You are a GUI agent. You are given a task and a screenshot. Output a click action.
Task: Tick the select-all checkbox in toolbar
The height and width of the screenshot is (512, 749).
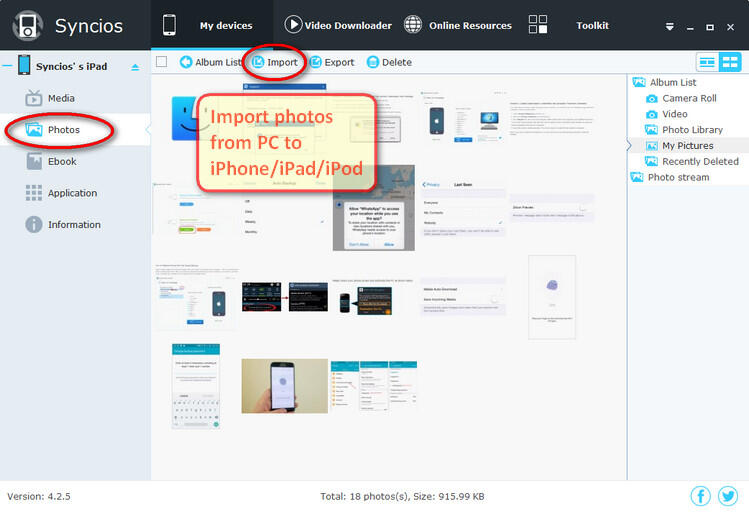tap(161, 62)
